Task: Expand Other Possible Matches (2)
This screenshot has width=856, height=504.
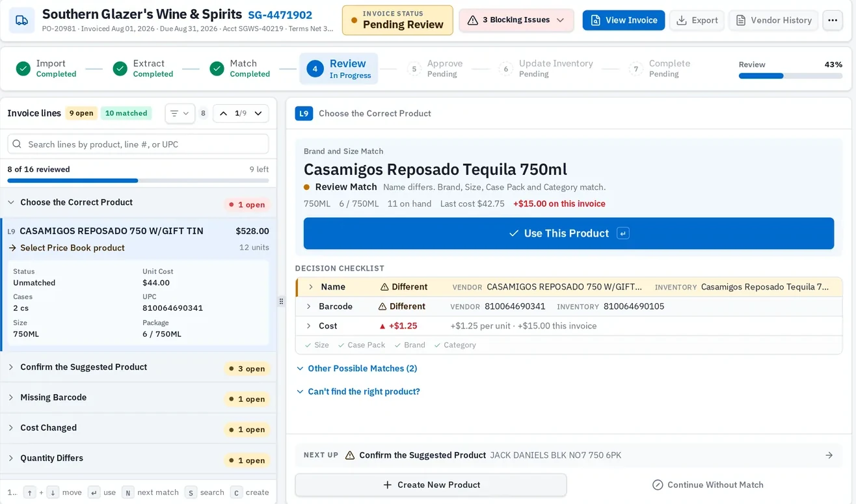Action: pyautogui.click(x=356, y=369)
